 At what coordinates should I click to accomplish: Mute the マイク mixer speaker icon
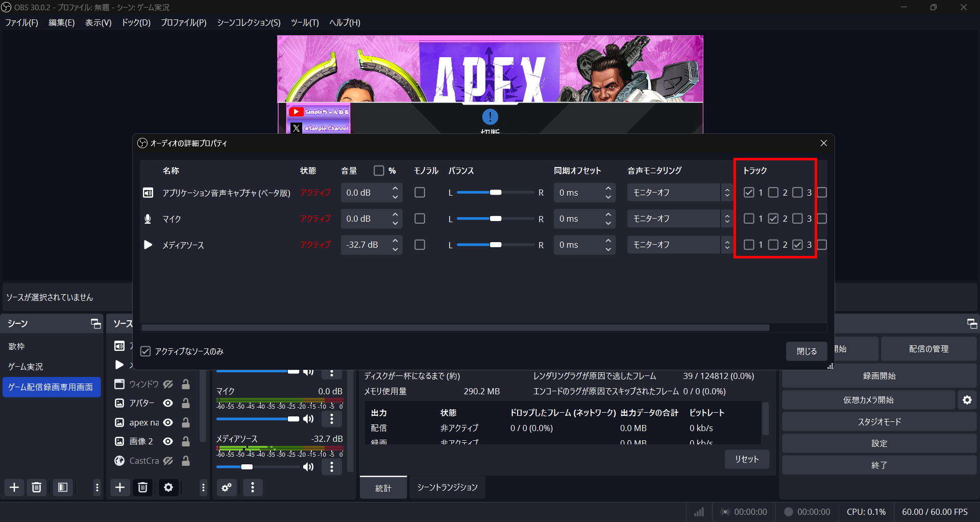(x=308, y=419)
